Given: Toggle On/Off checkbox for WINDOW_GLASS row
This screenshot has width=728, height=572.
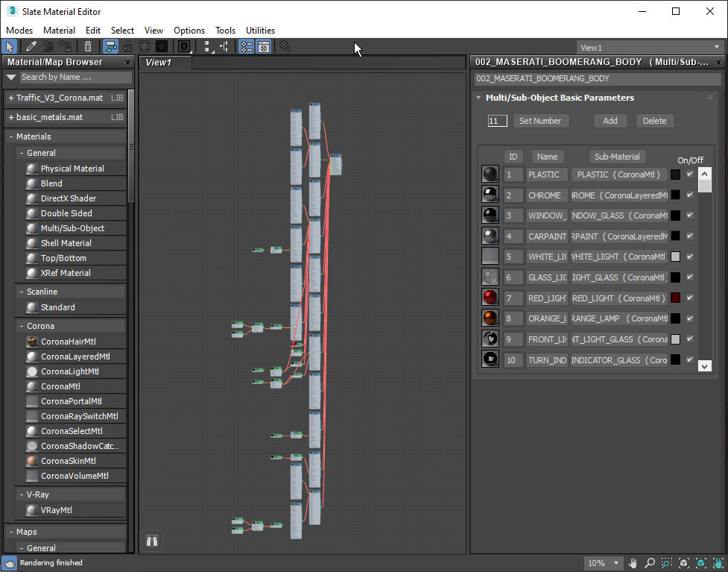Looking at the screenshot, I should click(x=690, y=215).
